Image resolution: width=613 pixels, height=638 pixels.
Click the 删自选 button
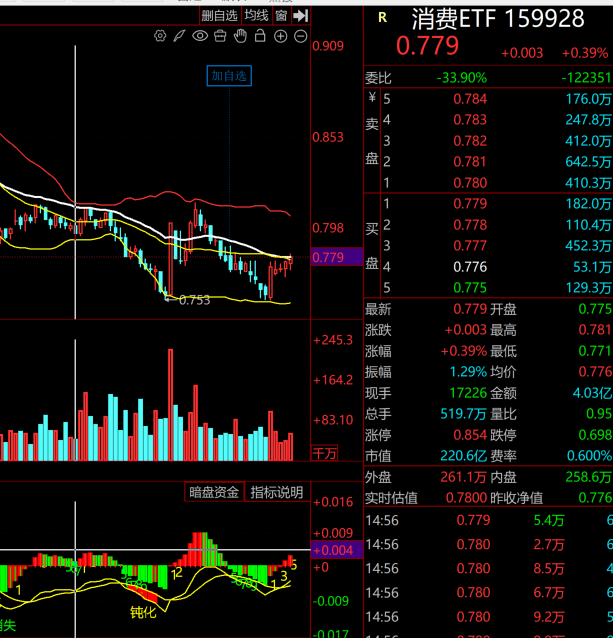coord(220,16)
